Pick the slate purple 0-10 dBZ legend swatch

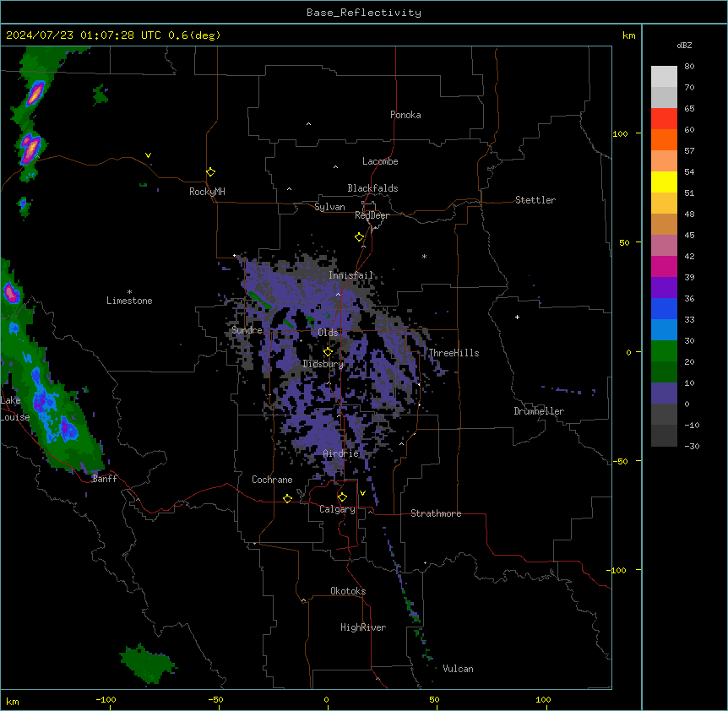point(664,393)
